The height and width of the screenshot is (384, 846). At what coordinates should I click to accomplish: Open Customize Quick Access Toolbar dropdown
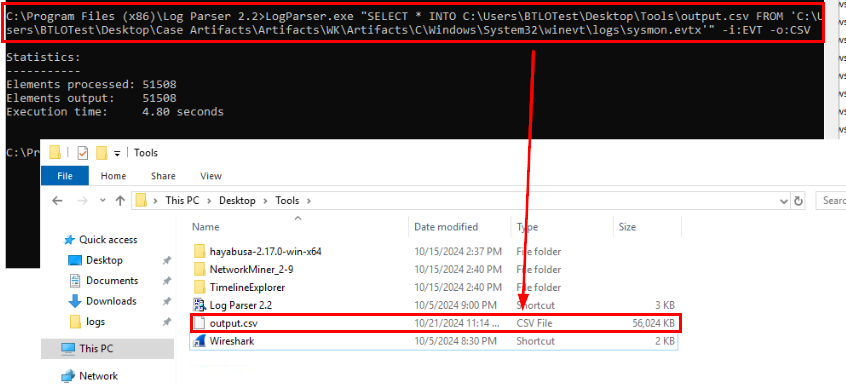coord(117,154)
